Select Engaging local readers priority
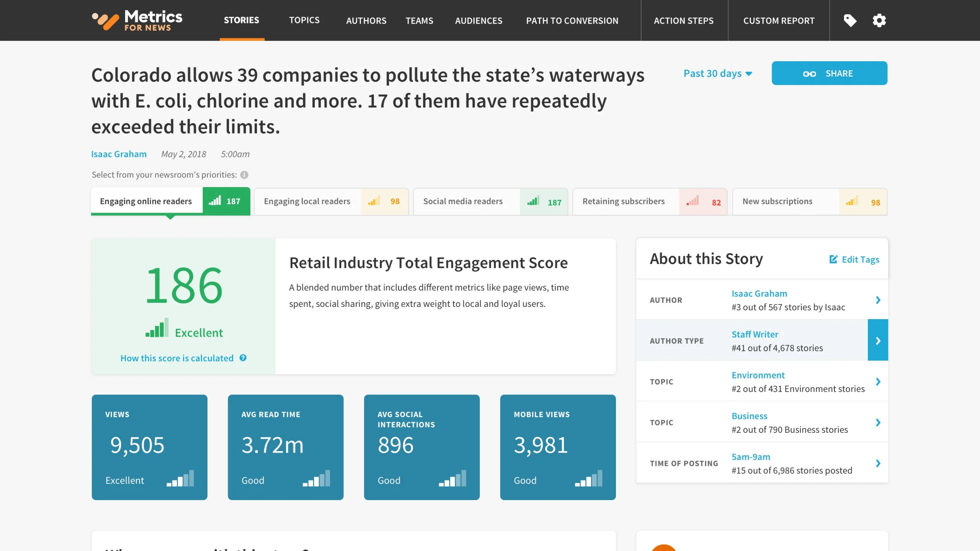Screen dimensions: 980x551 coord(331,201)
